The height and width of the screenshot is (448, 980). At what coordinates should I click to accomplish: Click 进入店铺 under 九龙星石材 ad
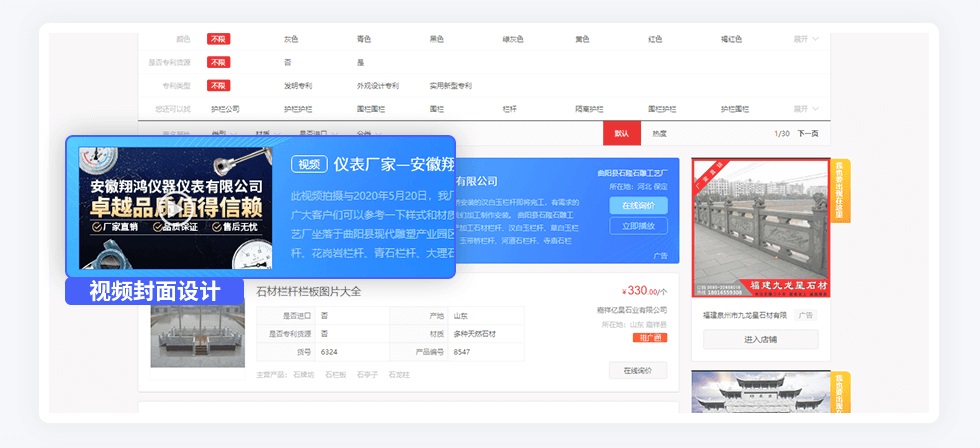click(x=761, y=339)
